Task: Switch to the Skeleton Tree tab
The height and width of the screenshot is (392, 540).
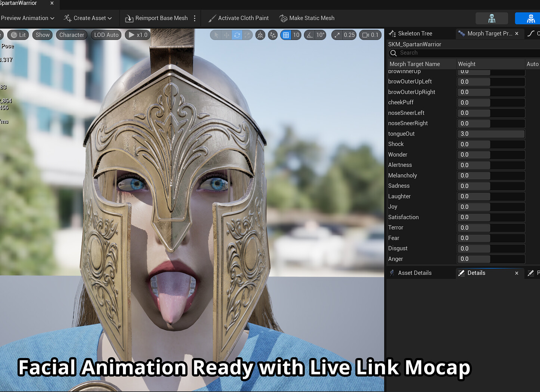Action: tap(415, 34)
